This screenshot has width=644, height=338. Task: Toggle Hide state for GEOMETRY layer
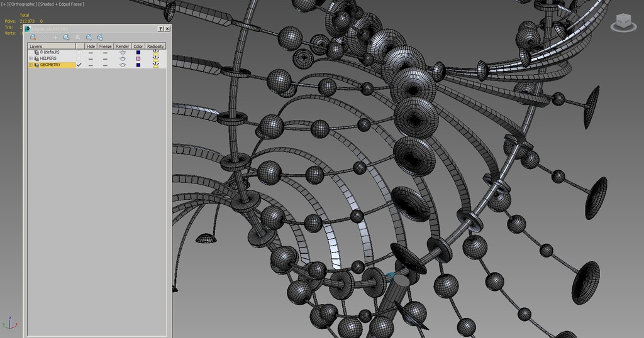pos(91,65)
